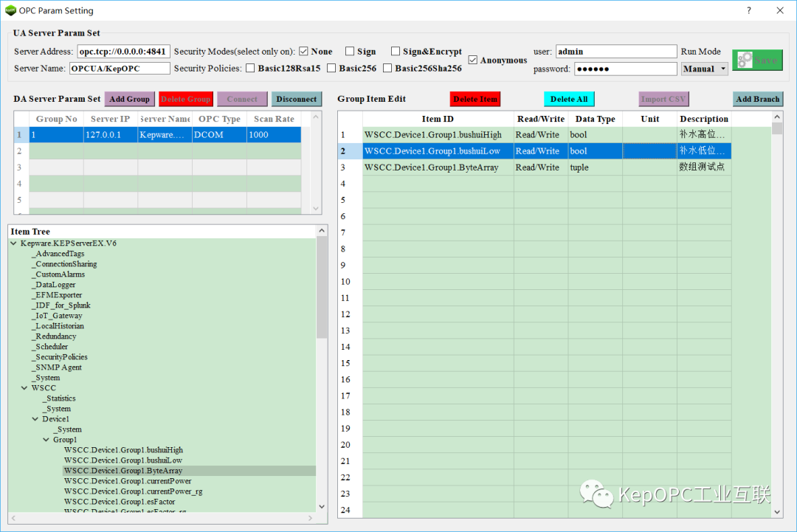
Task: Select item row WSCC.Device1.Group1.bushuiHigh in table
Action: coord(547,134)
